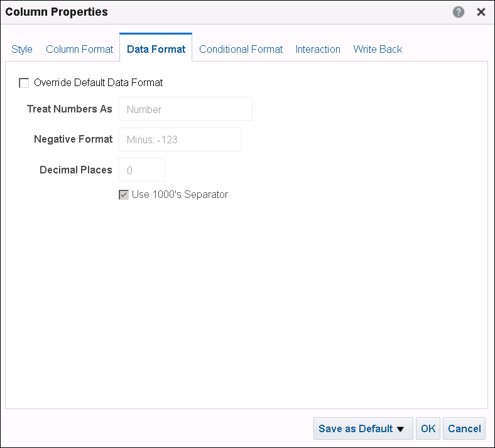Image resolution: width=495 pixels, height=448 pixels.
Task: Open the Column Format tab
Action: (x=80, y=49)
